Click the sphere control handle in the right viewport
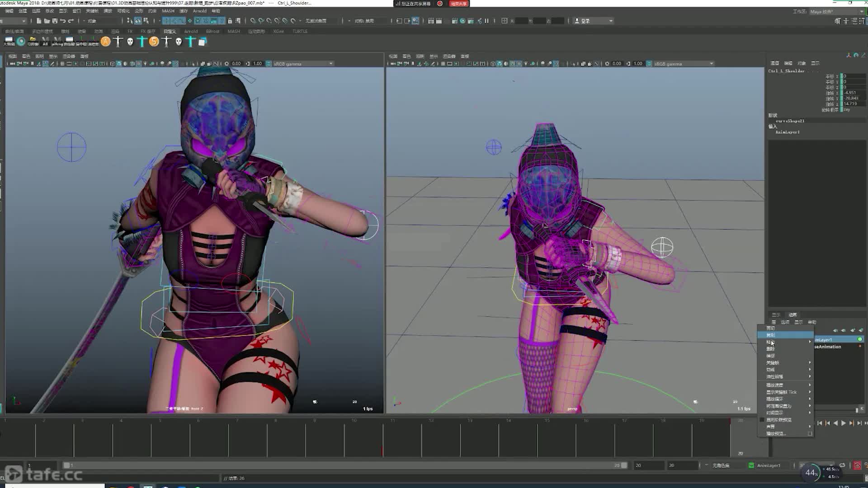The image size is (868, 488). pyautogui.click(x=662, y=247)
